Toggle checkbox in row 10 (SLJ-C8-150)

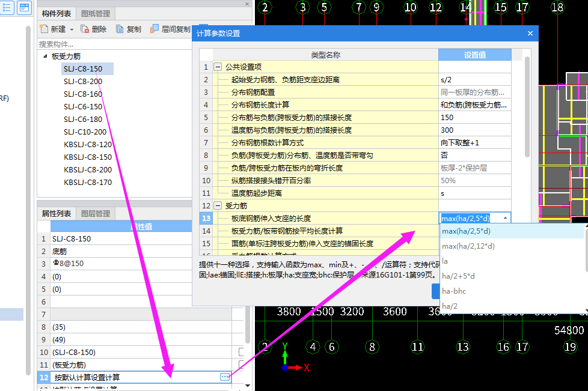tap(241, 352)
